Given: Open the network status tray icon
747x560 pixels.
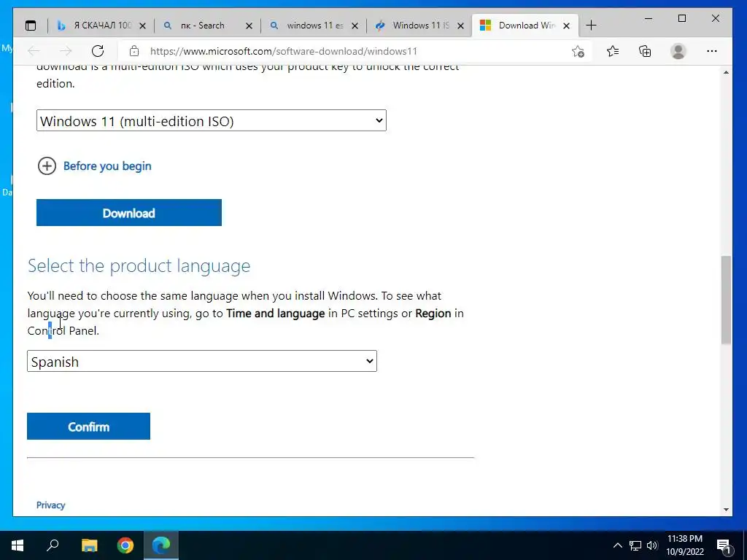Looking at the screenshot, I should (x=635, y=545).
